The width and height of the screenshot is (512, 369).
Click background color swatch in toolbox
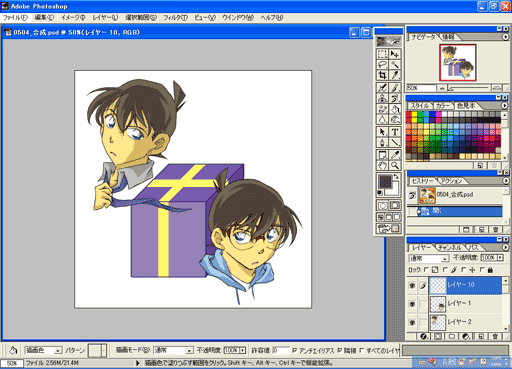395,191
